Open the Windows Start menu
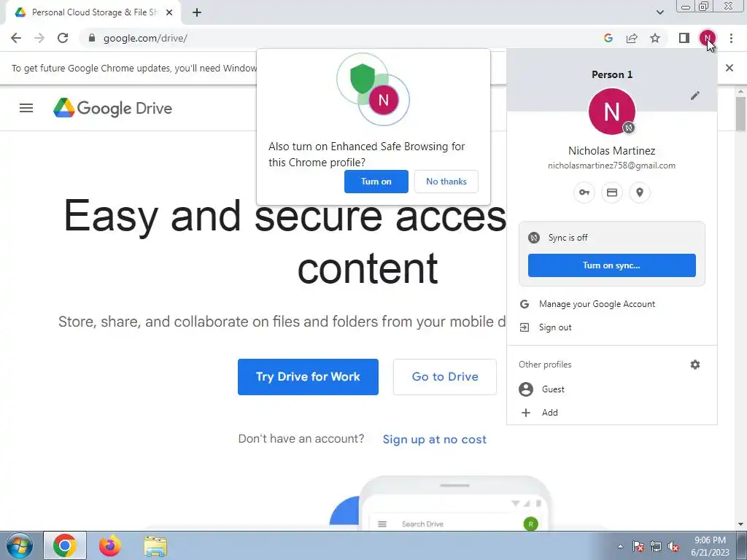The image size is (747, 560). pyautogui.click(x=19, y=545)
